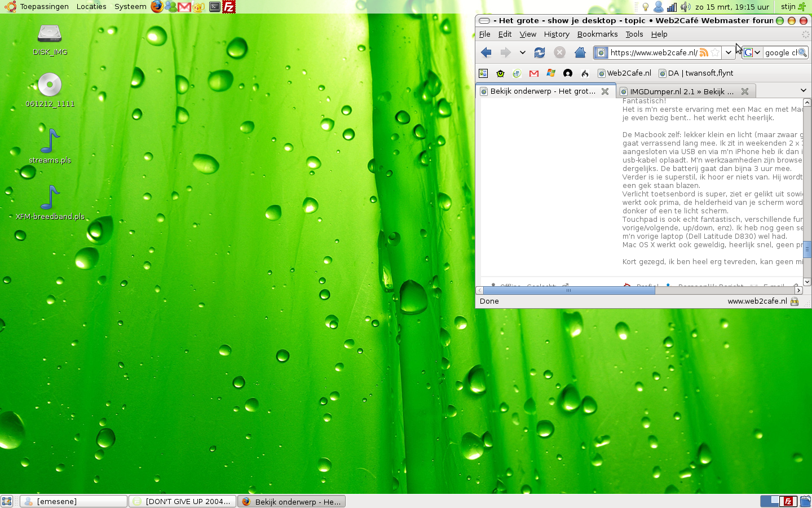This screenshot has width=812, height=508.
Task: Expand the back/forward history dropdown arrow
Action: [x=523, y=52]
